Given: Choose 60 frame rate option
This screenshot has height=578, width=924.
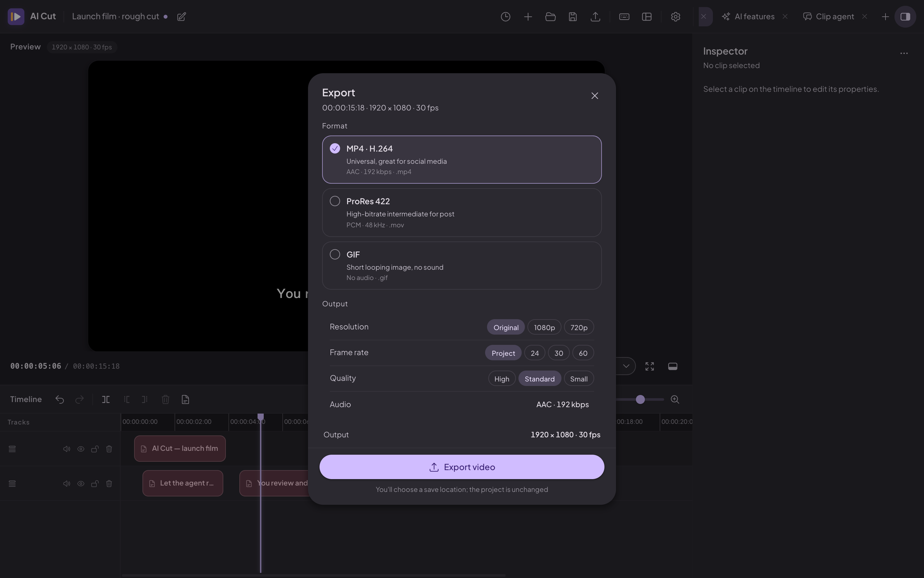Looking at the screenshot, I should click(x=583, y=353).
